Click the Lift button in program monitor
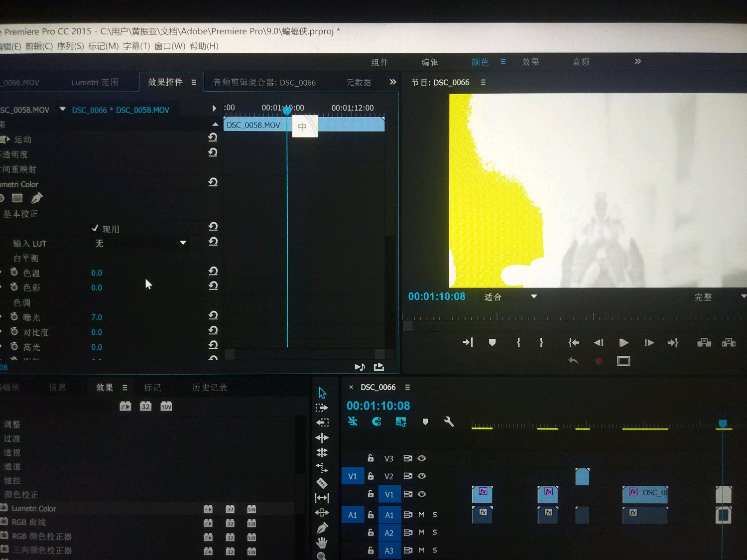 704,342
